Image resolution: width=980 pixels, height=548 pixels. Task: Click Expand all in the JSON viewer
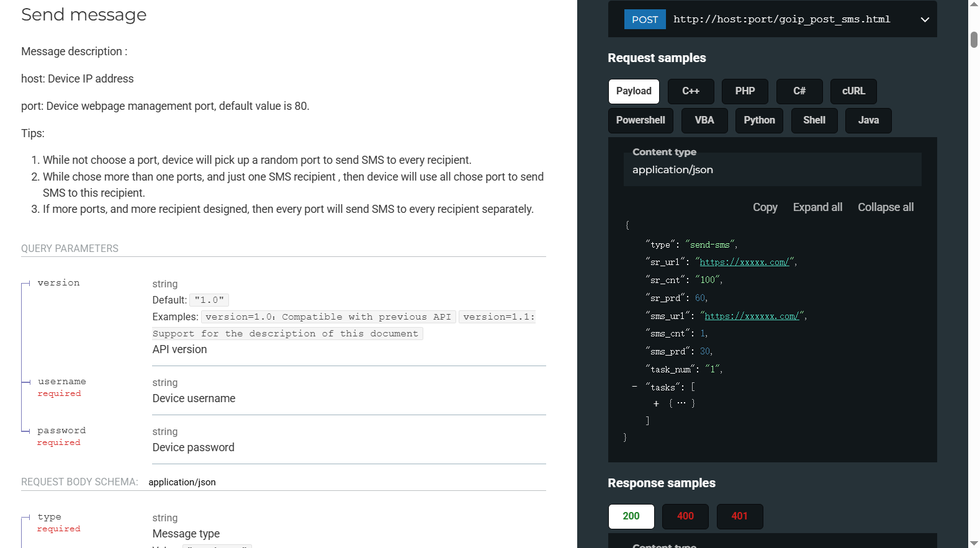pos(817,207)
